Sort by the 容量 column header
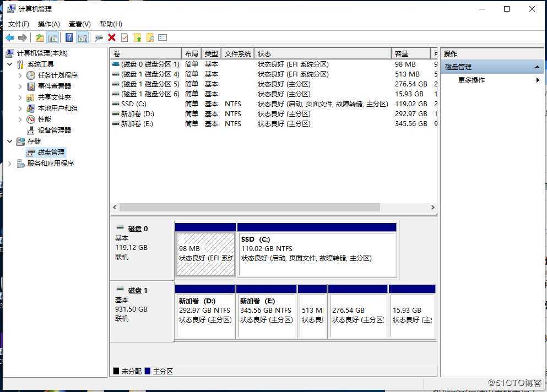The height and width of the screenshot is (392, 547). coord(410,54)
